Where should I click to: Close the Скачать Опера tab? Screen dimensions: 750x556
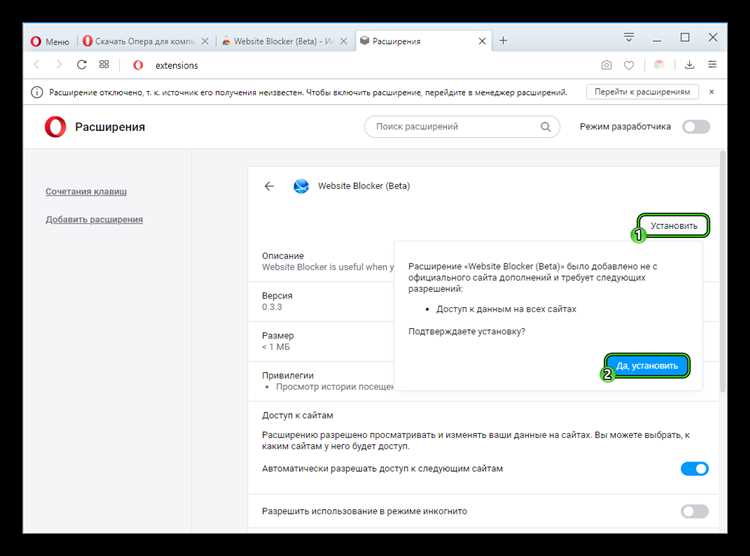[205, 42]
